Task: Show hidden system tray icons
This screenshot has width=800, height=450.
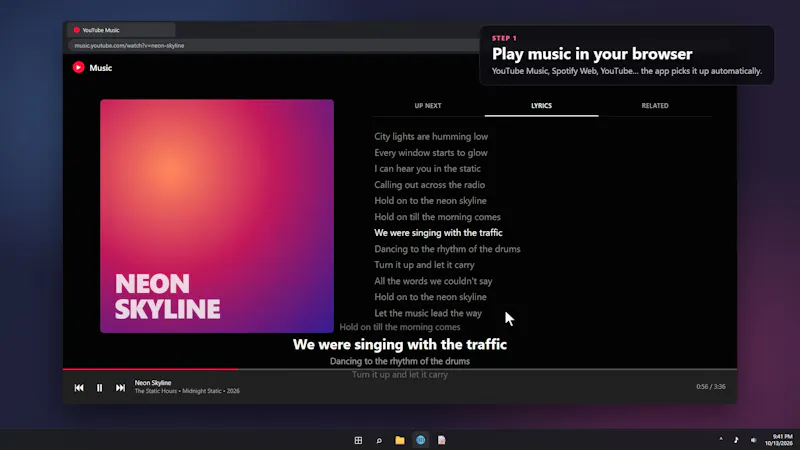Action: (x=721, y=439)
